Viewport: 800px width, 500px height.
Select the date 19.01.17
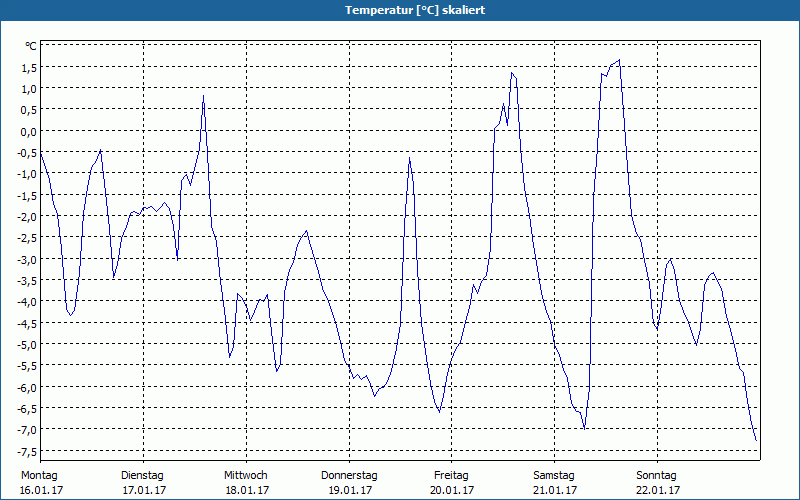click(350, 490)
